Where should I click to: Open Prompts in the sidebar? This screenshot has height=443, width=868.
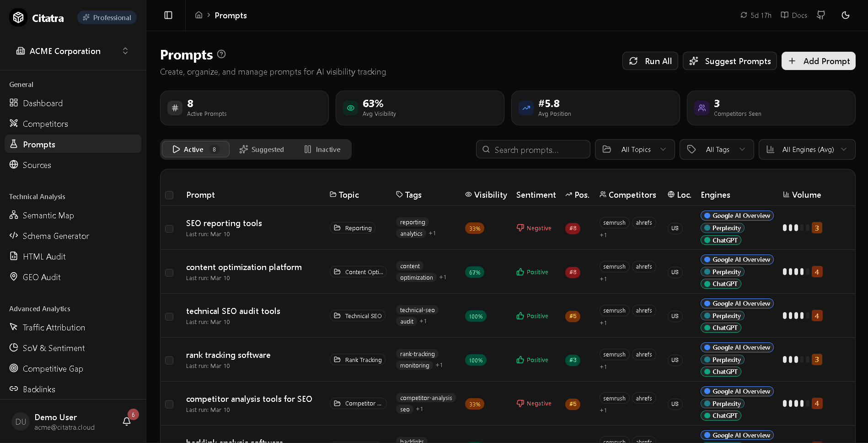pos(73,144)
